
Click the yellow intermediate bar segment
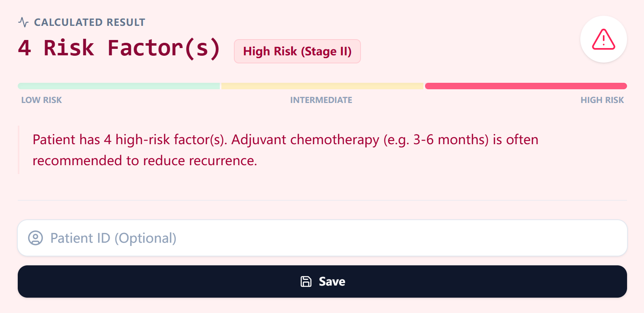click(x=322, y=86)
